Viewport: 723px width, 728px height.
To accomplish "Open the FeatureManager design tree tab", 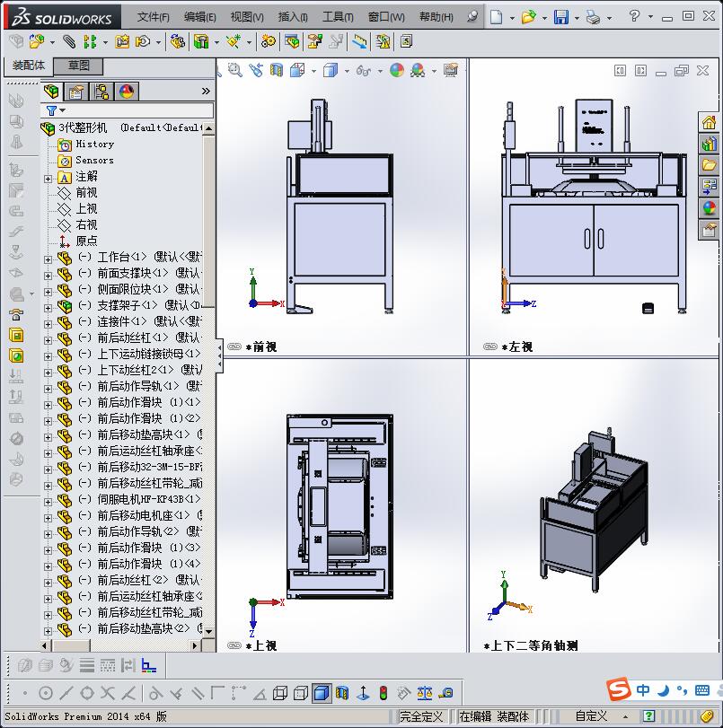I will point(51,92).
